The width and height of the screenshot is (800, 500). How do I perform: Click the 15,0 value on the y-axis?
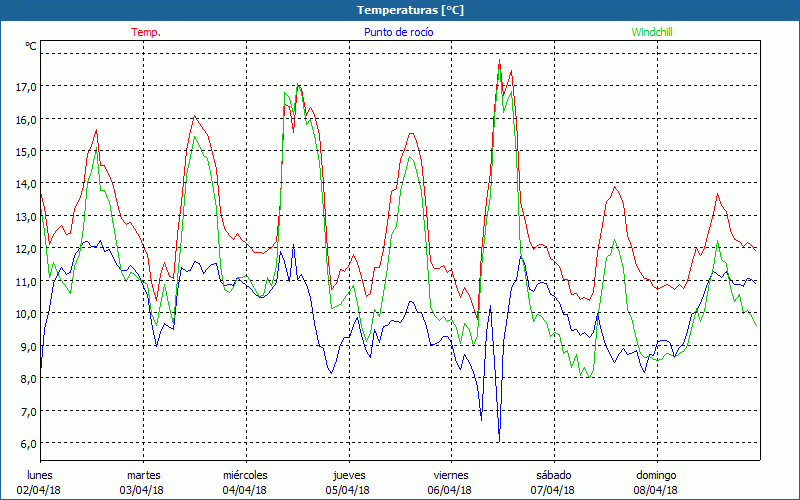26,152
